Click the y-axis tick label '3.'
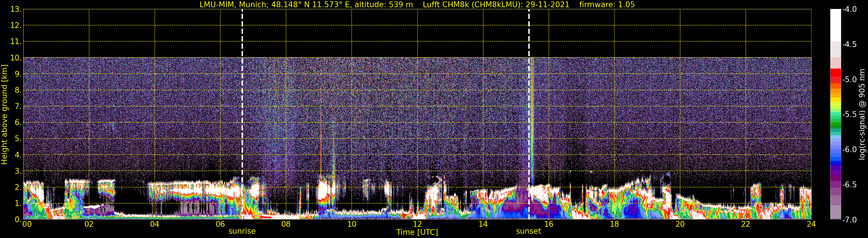 [x=18, y=171]
